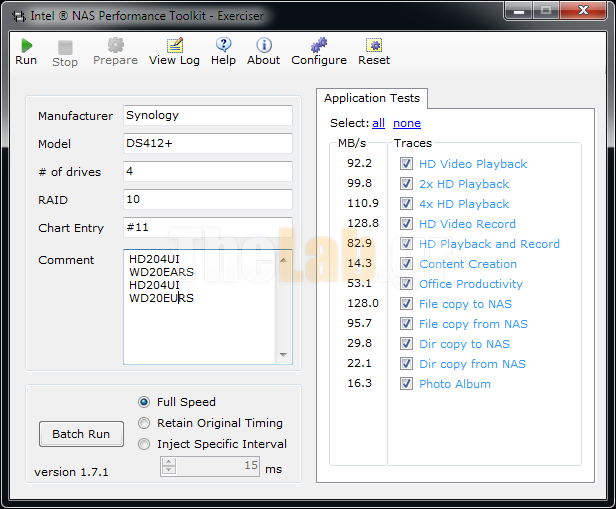The height and width of the screenshot is (509, 616).
Task: Close the NAS Performance Toolkit window
Action: coord(583,11)
